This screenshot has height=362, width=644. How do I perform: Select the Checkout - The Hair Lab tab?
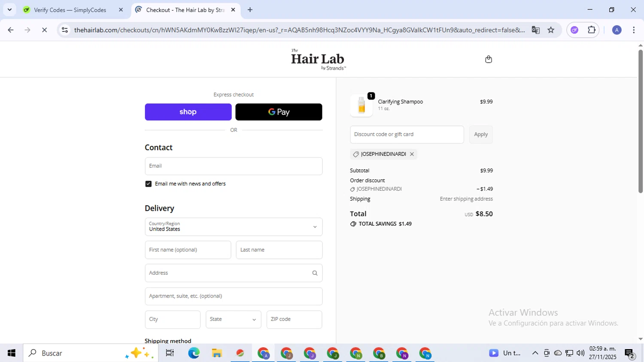(x=185, y=10)
